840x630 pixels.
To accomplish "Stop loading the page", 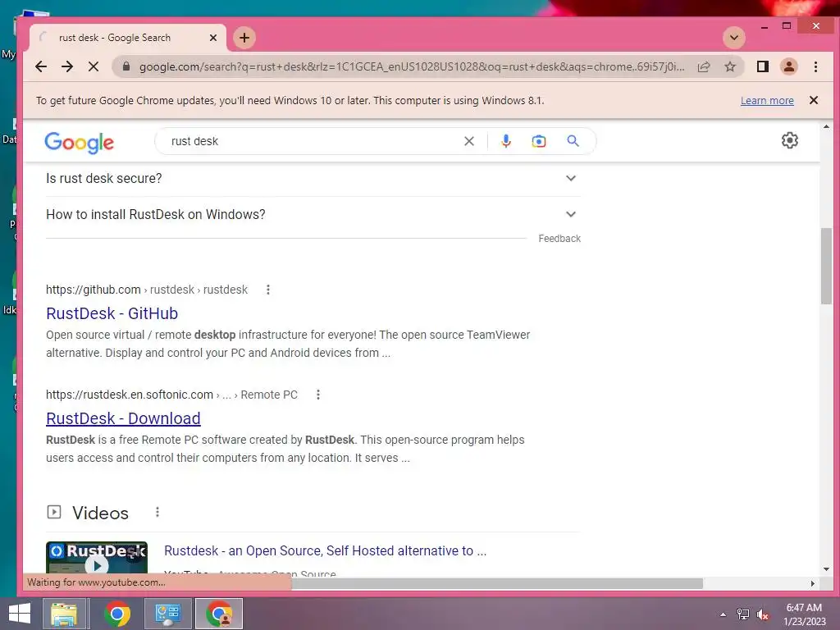I will (94, 66).
